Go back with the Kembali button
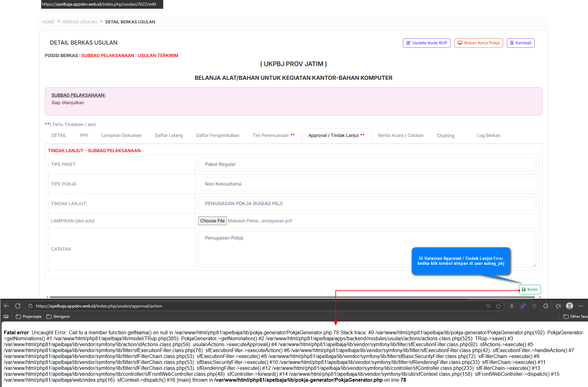Image resolution: width=588 pixels, height=387 pixels. coord(521,43)
